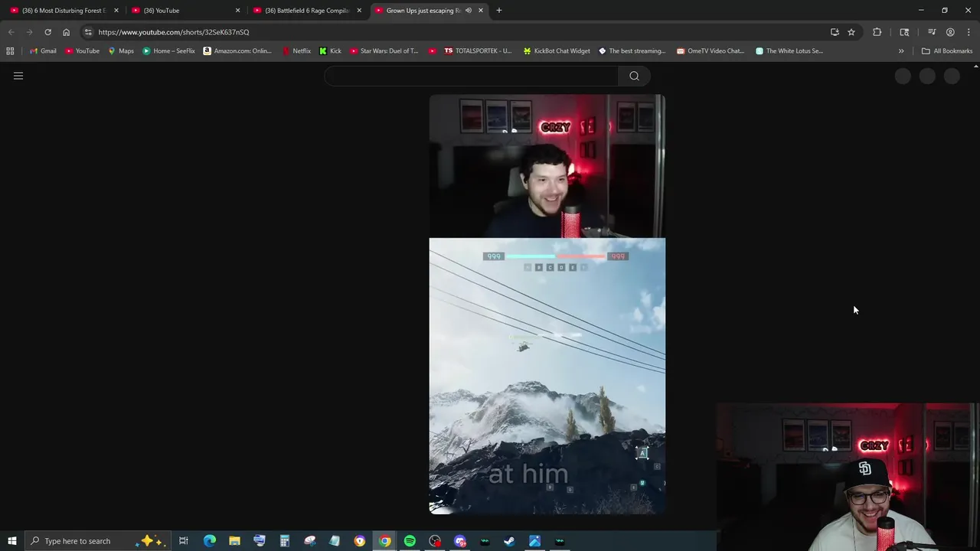
Task: Open the tab search icon in toolbar
Action: (x=904, y=32)
